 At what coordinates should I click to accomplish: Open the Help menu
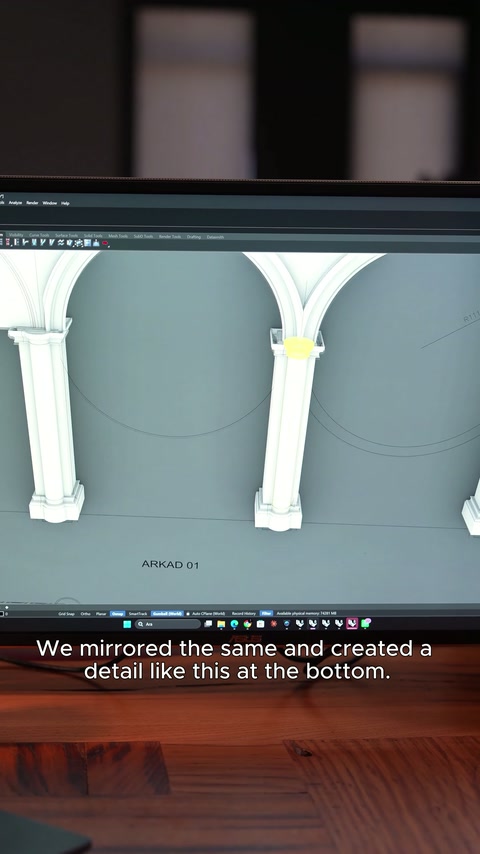(x=65, y=203)
